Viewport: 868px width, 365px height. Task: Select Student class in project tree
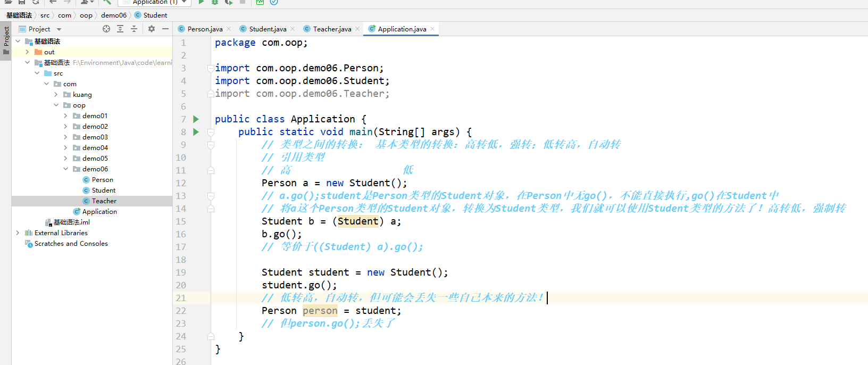point(104,190)
